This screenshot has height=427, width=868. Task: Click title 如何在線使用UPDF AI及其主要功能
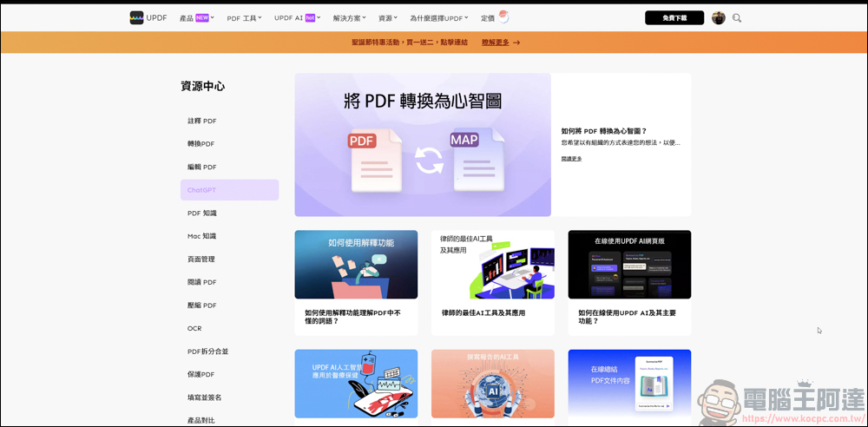point(627,317)
